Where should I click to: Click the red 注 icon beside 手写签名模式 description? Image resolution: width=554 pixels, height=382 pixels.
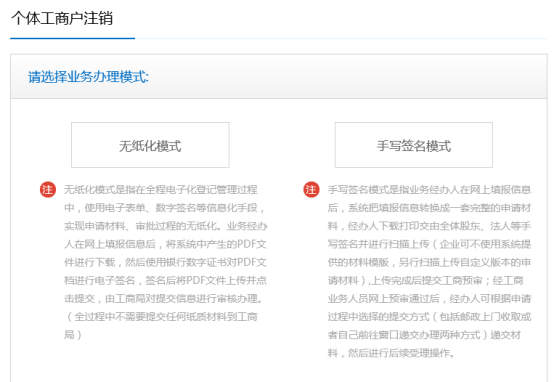(x=311, y=190)
